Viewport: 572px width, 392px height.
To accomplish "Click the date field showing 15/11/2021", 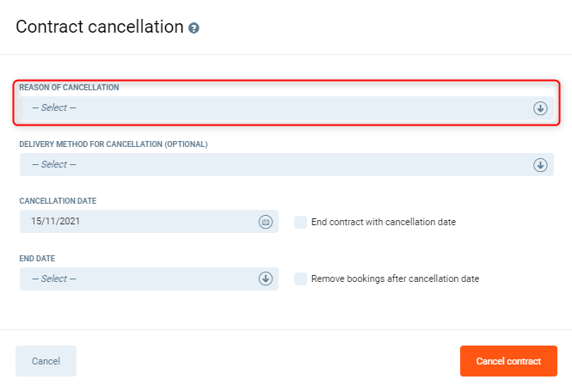I will 138,222.
